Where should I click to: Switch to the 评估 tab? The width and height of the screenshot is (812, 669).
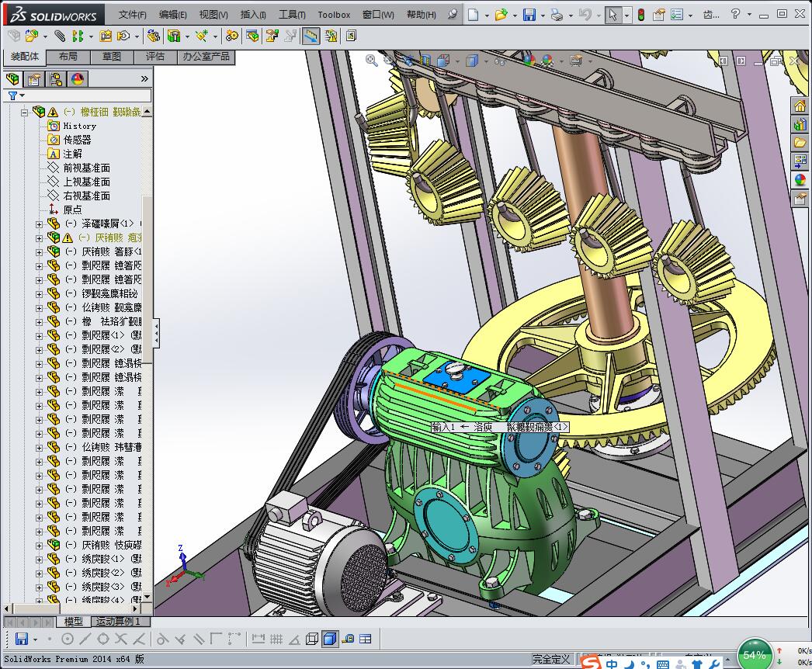154,57
